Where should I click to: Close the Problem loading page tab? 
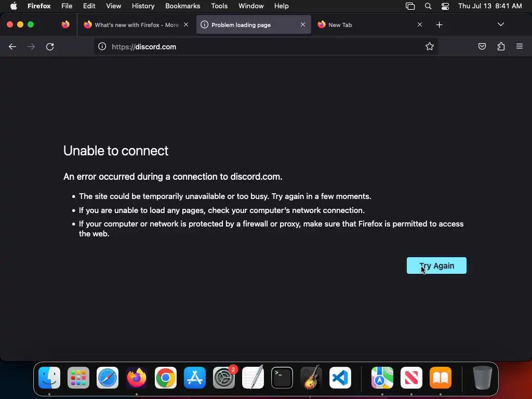pos(303,24)
